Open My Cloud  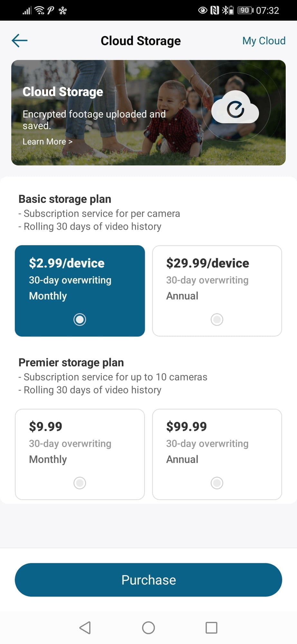pyautogui.click(x=264, y=41)
